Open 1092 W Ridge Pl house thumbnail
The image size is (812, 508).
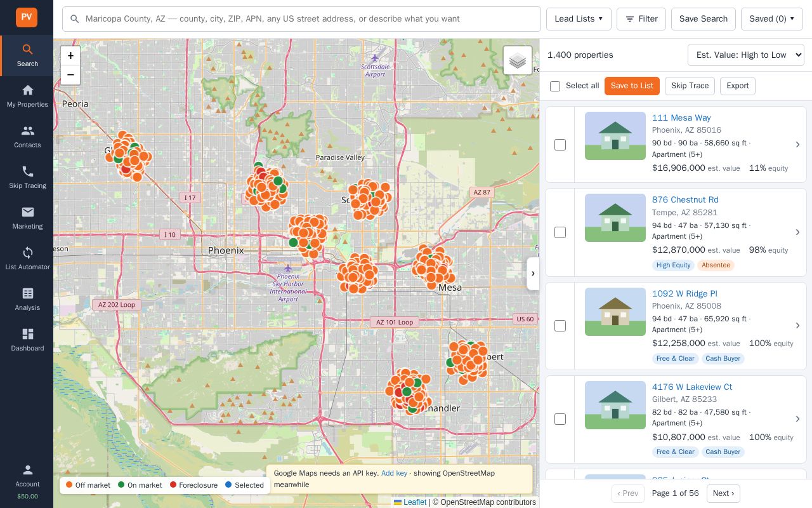615,312
